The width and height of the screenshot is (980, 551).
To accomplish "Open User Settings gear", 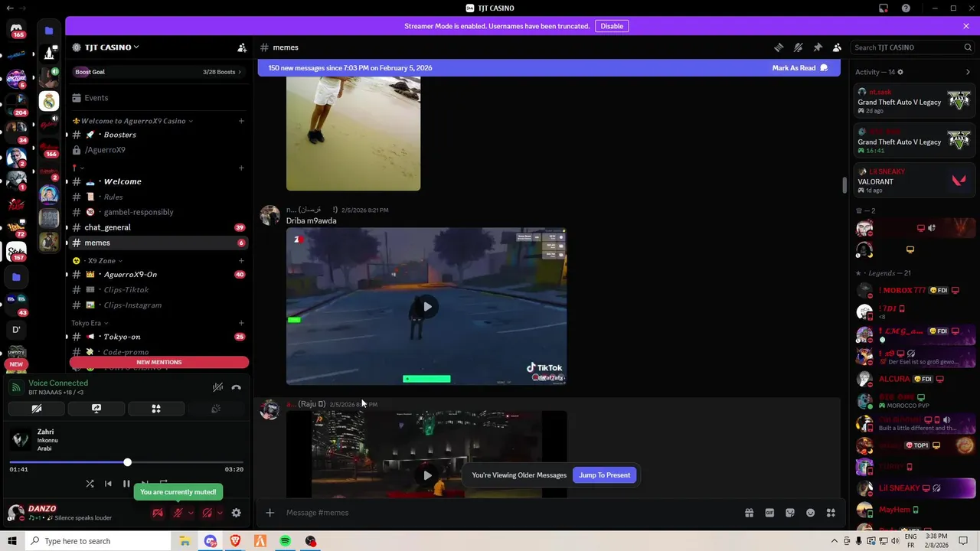I will point(237,514).
